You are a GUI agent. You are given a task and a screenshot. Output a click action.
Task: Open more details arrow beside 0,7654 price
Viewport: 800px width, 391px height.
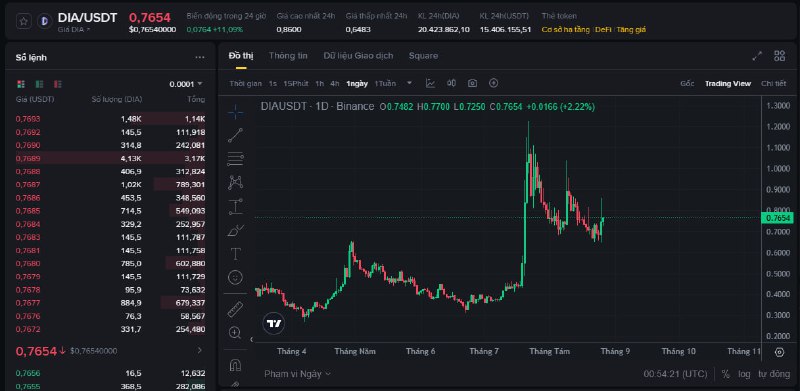199,351
